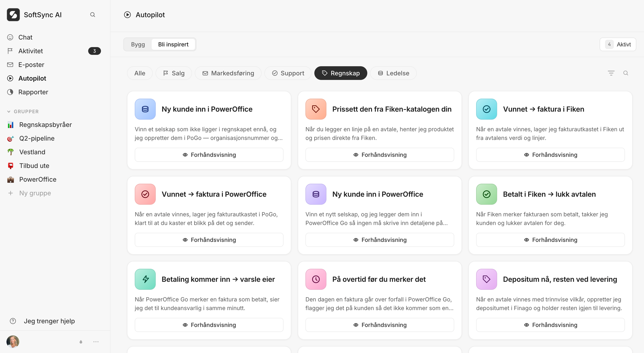Click the help question mark icon
The image size is (644, 353).
13,321
